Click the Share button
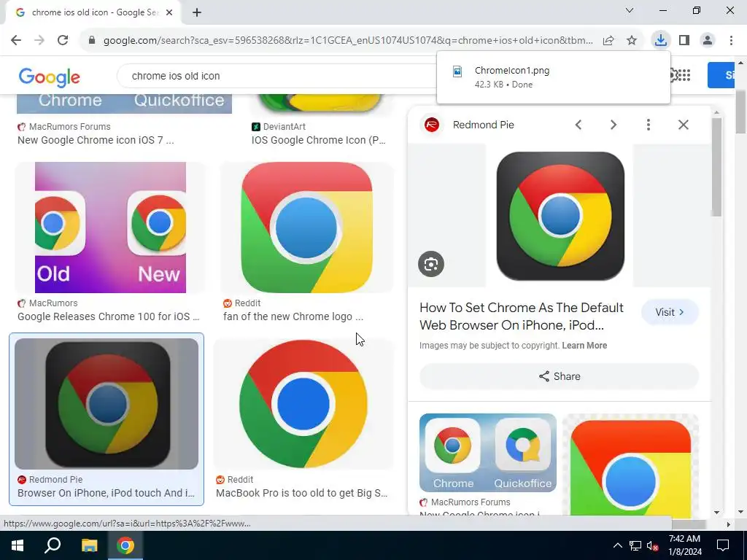 pyautogui.click(x=560, y=377)
